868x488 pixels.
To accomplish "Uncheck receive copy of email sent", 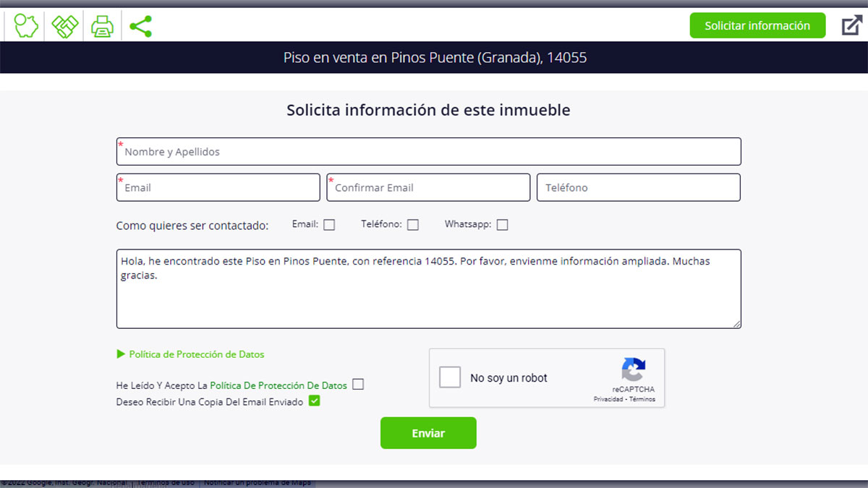I will (315, 401).
